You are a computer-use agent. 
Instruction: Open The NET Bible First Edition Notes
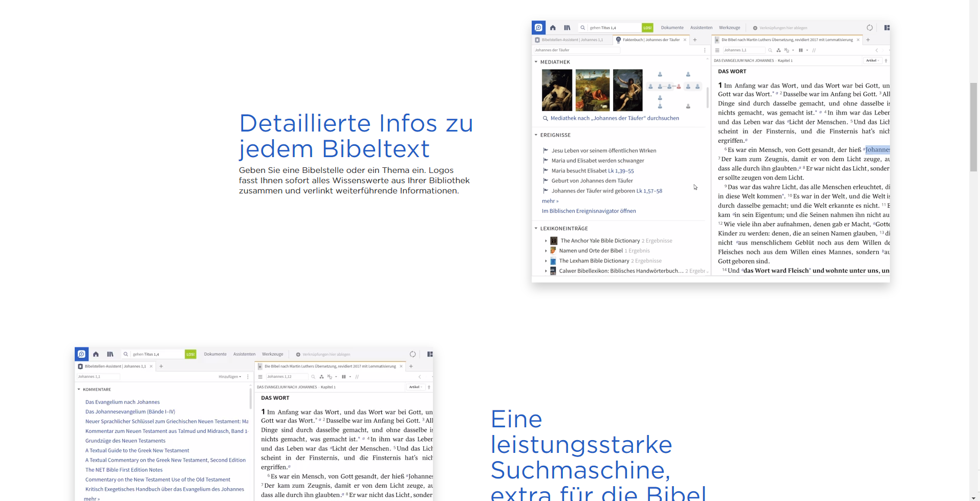(124, 470)
